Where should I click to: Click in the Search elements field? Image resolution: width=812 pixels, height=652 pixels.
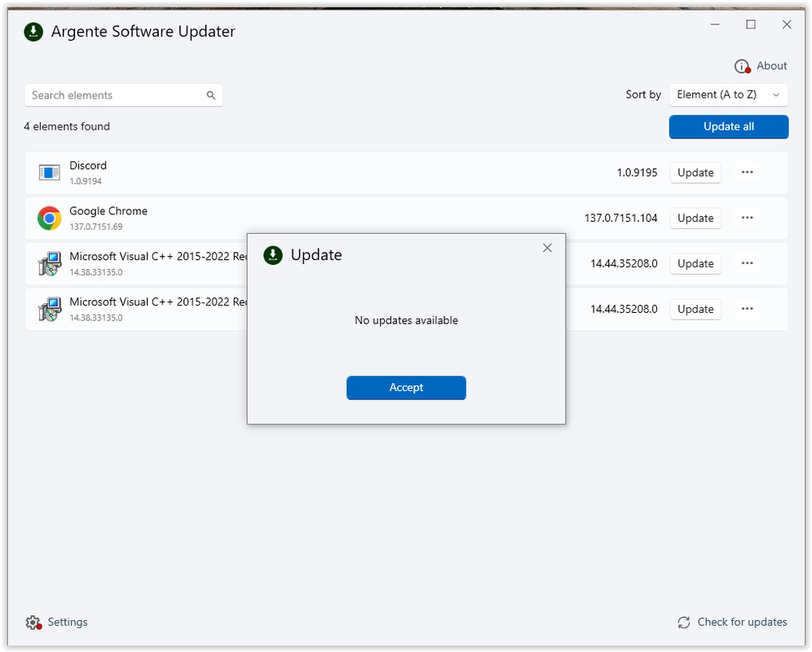pos(123,95)
